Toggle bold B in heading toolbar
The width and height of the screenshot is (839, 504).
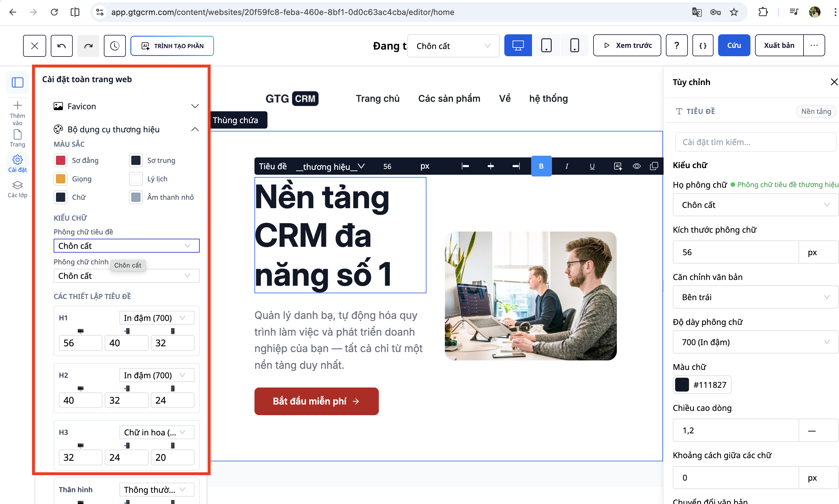point(541,166)
